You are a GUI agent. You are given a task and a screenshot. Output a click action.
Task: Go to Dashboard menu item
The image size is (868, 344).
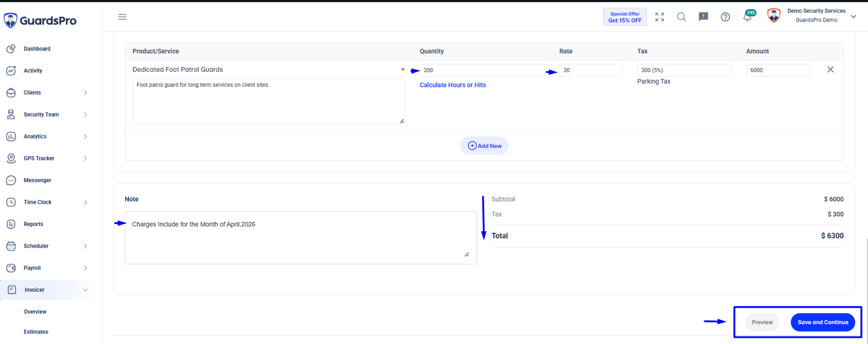tap(37, 49)
